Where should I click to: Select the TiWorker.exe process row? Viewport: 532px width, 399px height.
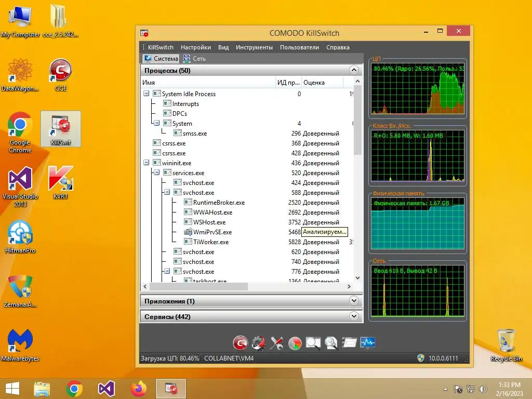pos(247,242)
